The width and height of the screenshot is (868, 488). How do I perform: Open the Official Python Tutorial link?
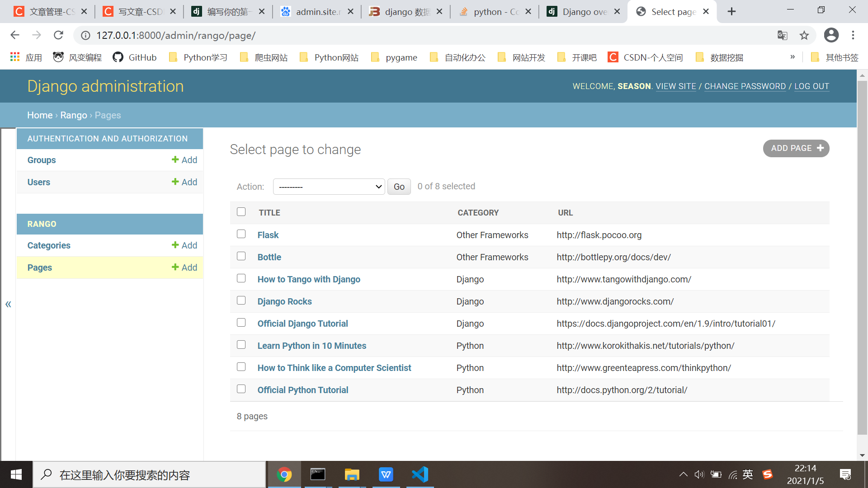302,390
